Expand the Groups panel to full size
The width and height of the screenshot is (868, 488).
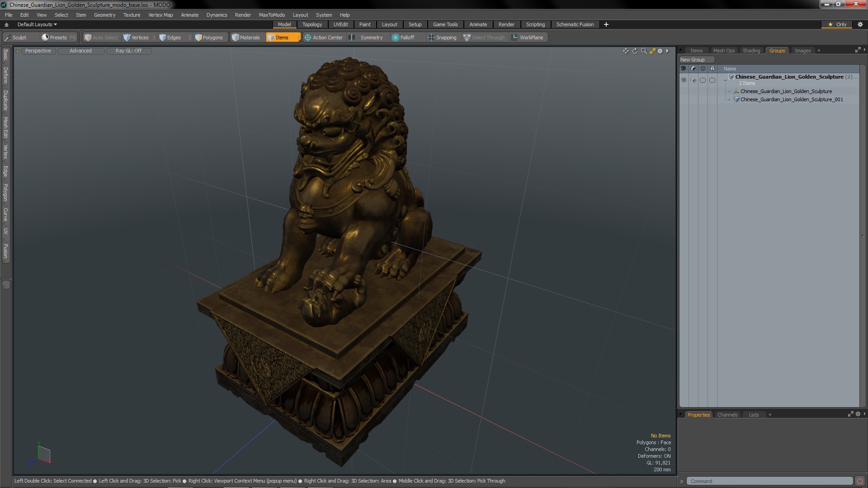pyautogui.click(x=858, y=50)
